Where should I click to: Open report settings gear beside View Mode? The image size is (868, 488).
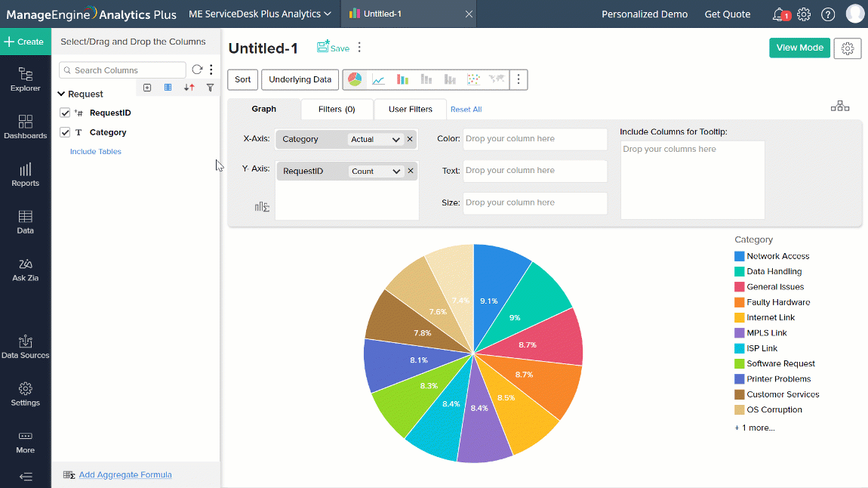pos(848,48)
